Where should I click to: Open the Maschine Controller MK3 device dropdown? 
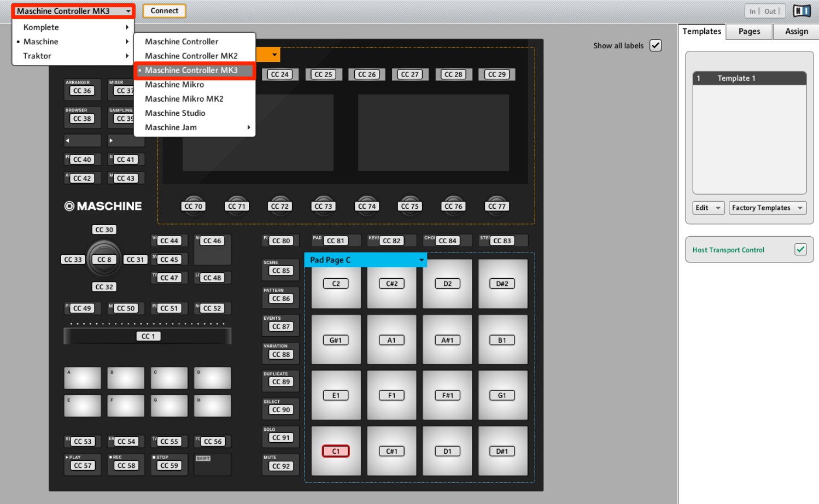click(73, 11)
